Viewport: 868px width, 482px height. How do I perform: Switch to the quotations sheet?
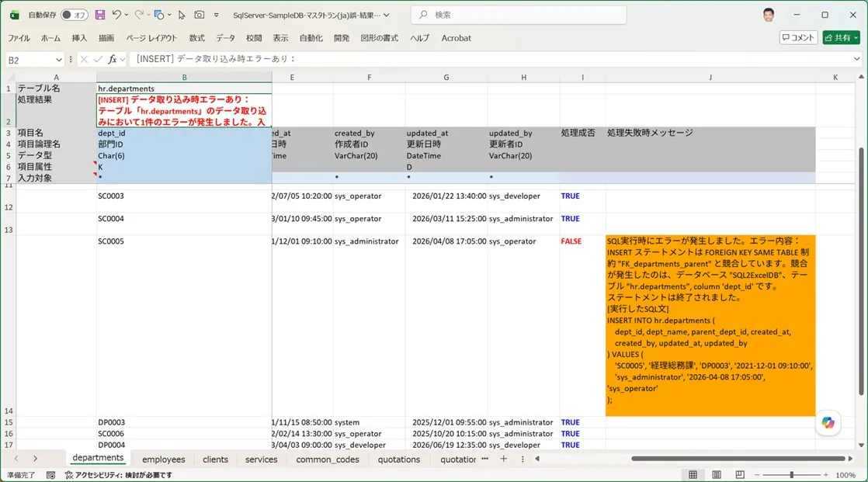(x=398, y=459)
